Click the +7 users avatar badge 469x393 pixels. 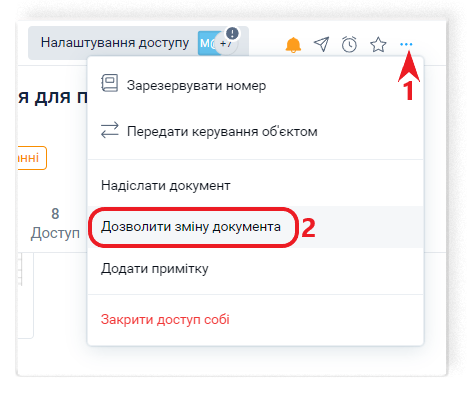point(226,44)
